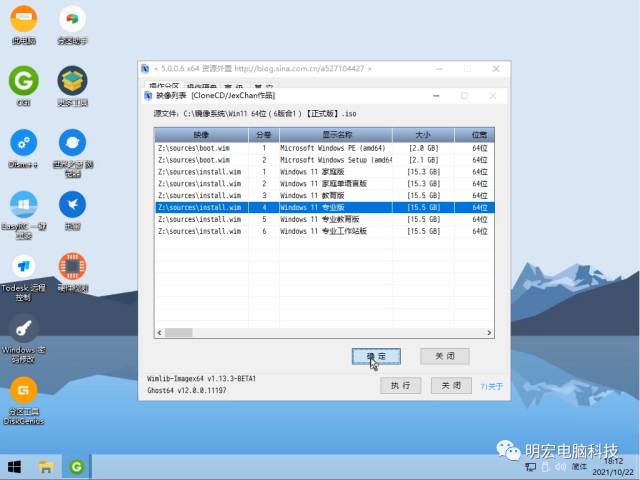Click the horizontal scrollbar thumb
The width and height of the screenshot is (640, 480).
point(178,333)
